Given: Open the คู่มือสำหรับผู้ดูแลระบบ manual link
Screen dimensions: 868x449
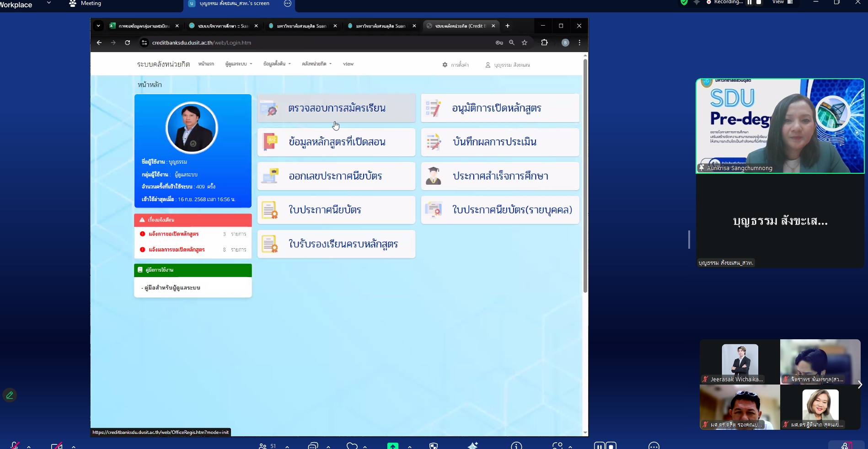Looking at the screenshot, I should coord(172,288).
